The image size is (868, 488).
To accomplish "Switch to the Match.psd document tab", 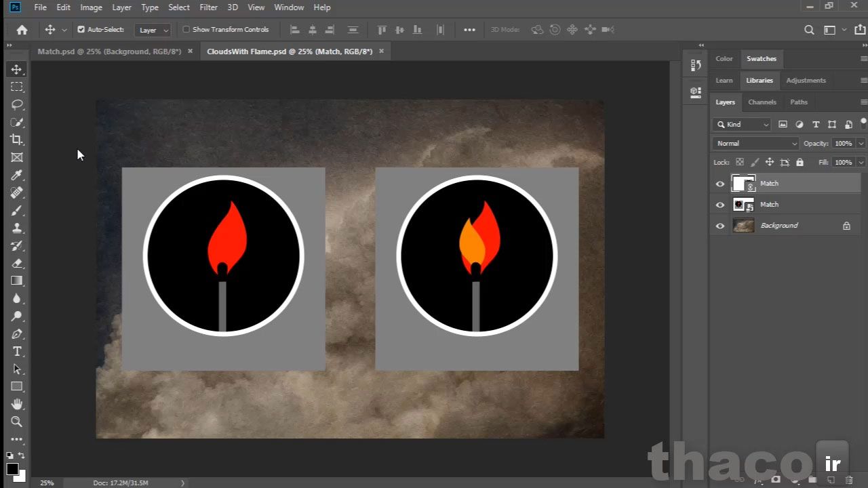I will click(x=109, y=52).
